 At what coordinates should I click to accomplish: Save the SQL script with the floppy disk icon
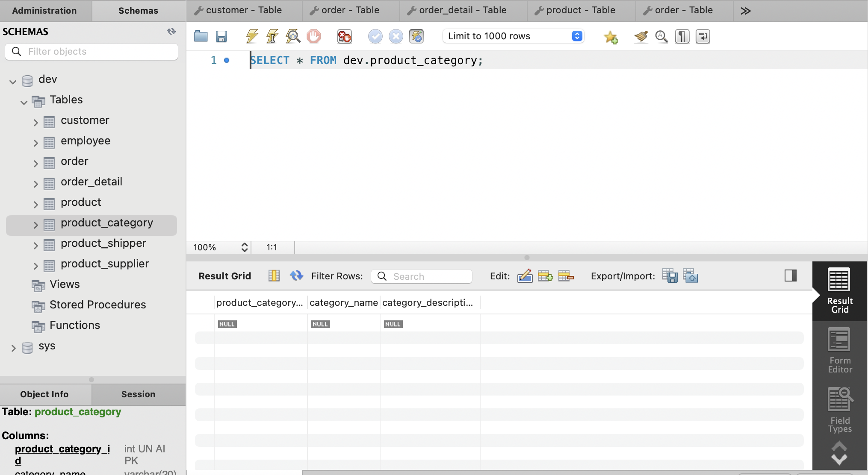click(x=221, y=36)
